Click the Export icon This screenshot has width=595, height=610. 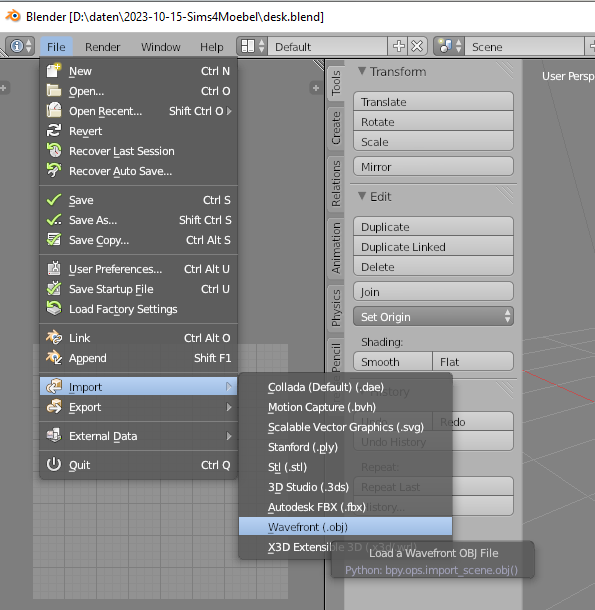click(54, 407)
